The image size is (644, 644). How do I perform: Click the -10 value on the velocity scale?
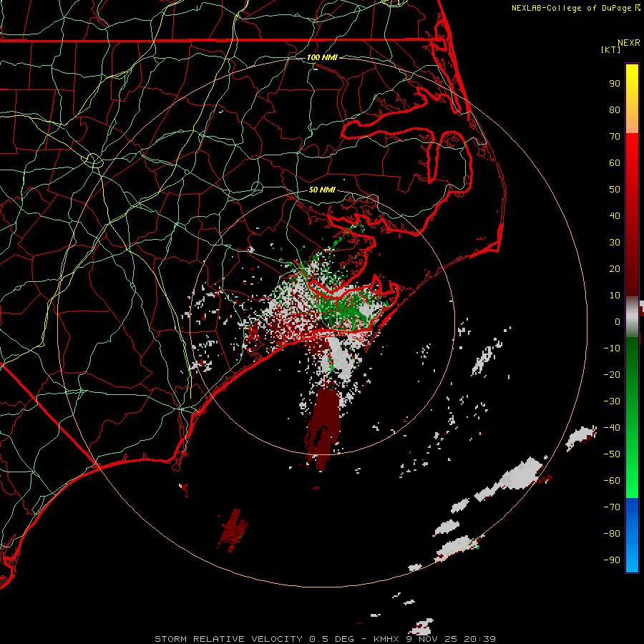[612, 348]
